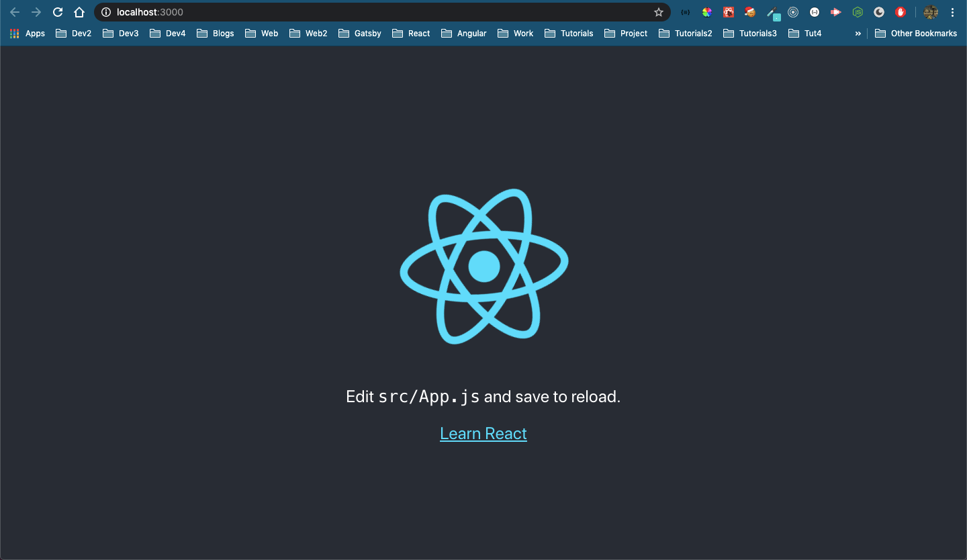
Task: Open the color wheel extension
Action: pos(706,12)
